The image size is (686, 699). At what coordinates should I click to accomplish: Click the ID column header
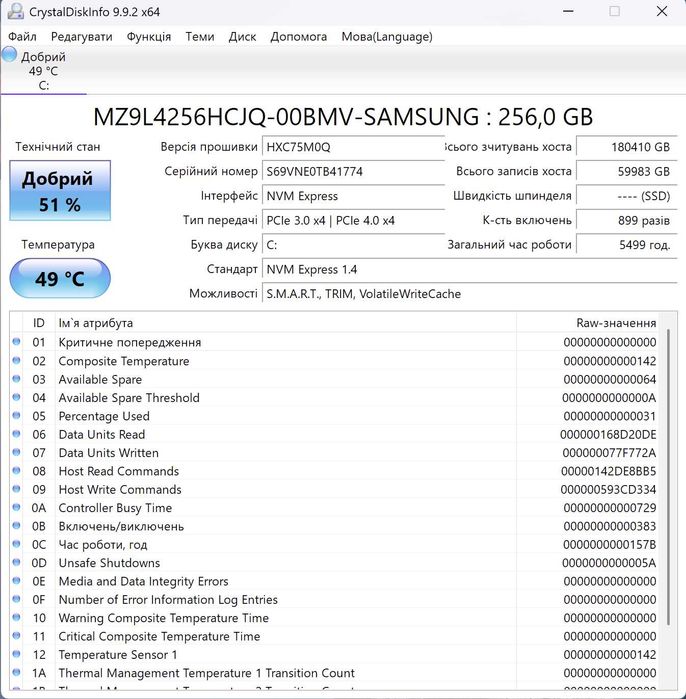(39, 323)
